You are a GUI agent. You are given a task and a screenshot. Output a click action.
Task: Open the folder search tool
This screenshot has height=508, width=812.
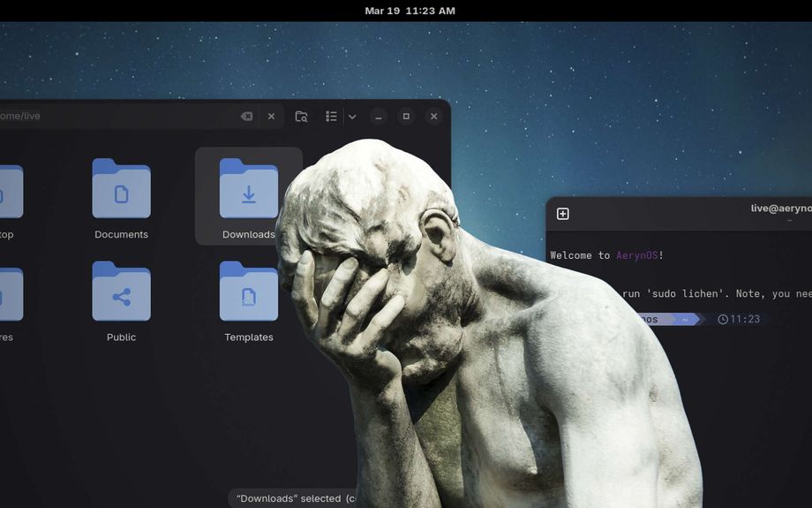(x=301, y=117)
